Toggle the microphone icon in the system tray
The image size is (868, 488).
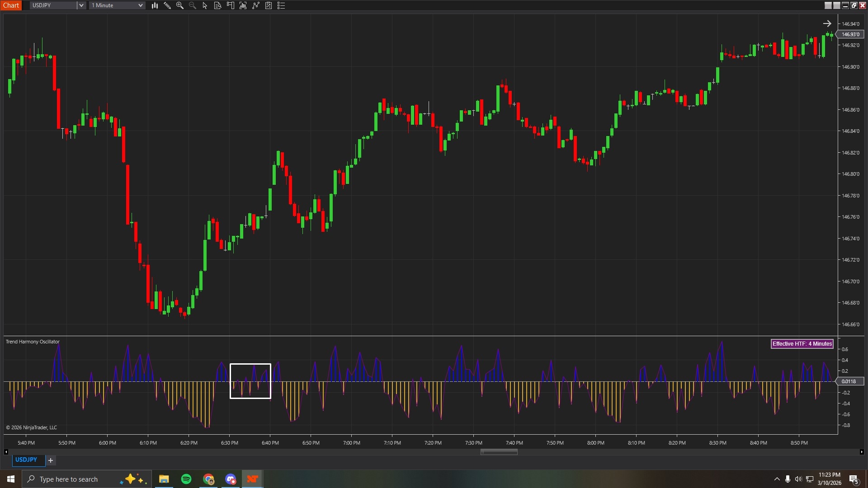(788, 479)
